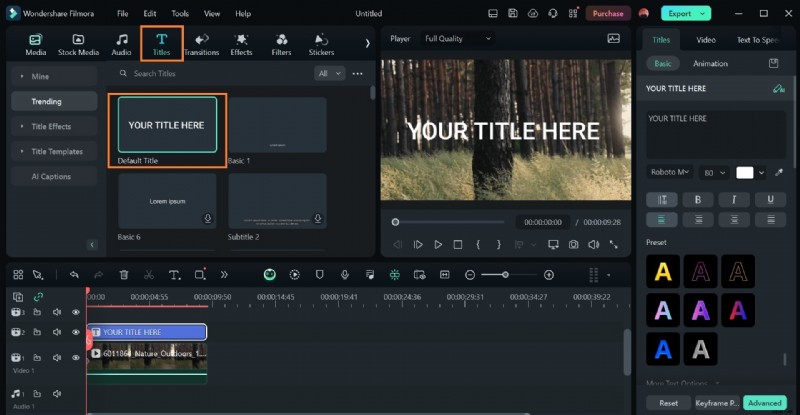Take a snapshot with the player camera icon
The height and width of the screenshot is (415, 800).
pyautogui.click(x=573, y=244)
